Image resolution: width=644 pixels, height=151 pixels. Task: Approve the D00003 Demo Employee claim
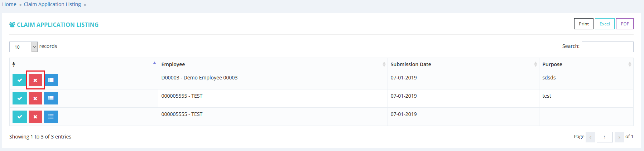pyautogui.click(x=20, y=80)
